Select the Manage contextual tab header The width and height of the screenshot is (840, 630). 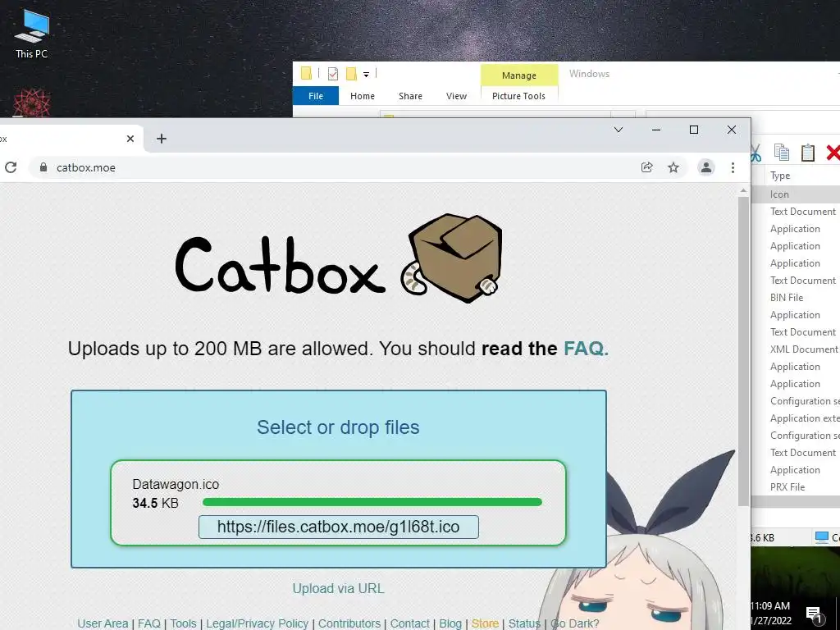(x=519, y=75)
